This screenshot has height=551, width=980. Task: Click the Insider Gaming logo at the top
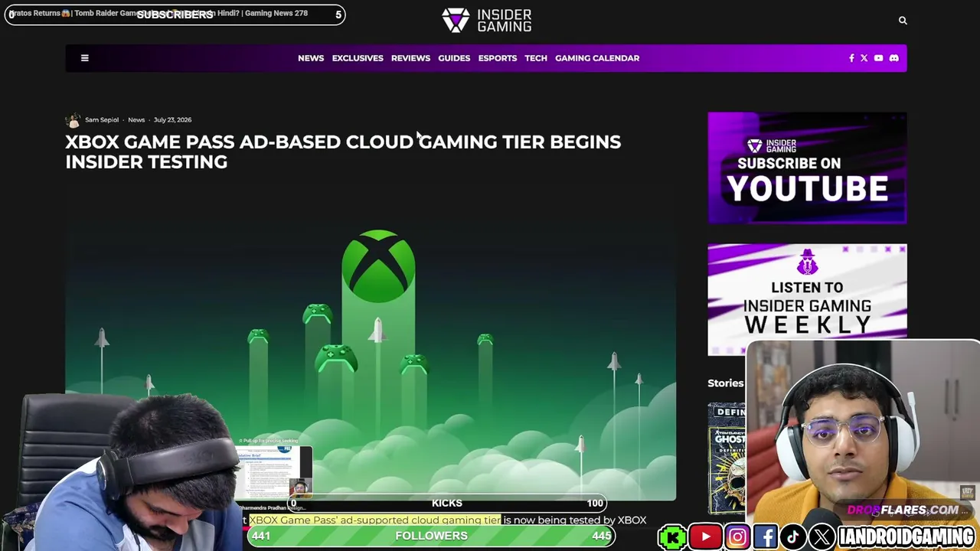[486, 21]
